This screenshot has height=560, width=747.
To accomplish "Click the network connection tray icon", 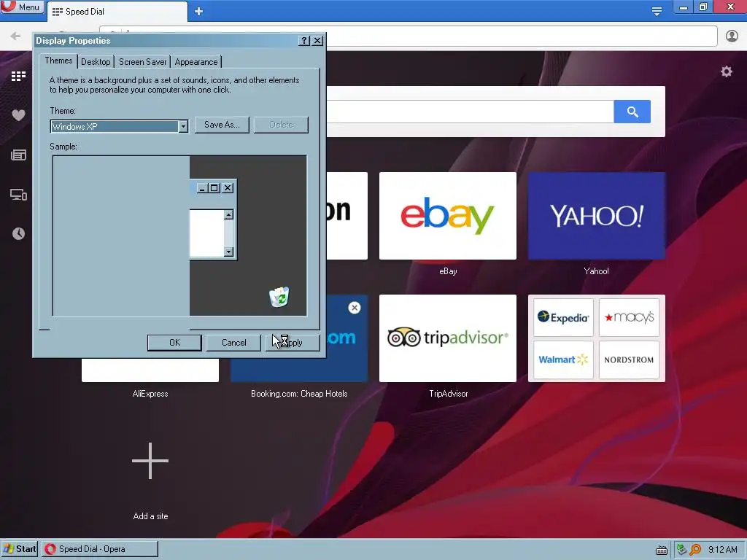I will [682, 550].
